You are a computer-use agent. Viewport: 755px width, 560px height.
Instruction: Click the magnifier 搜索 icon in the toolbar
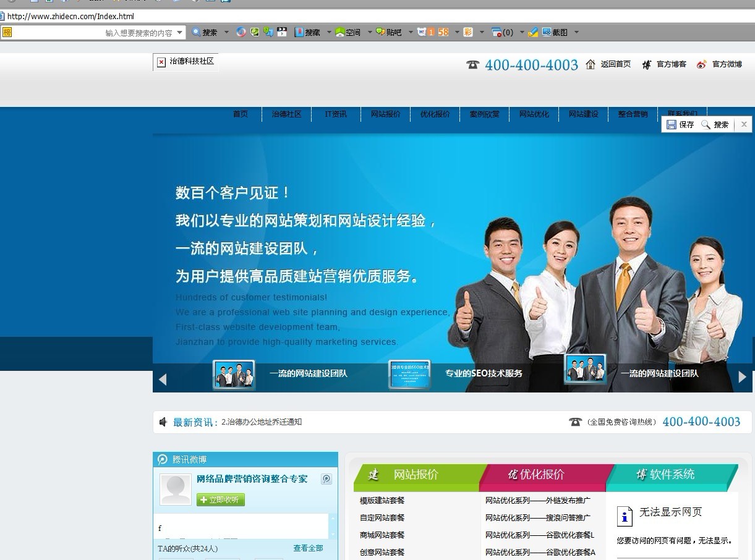click(195, 32)
